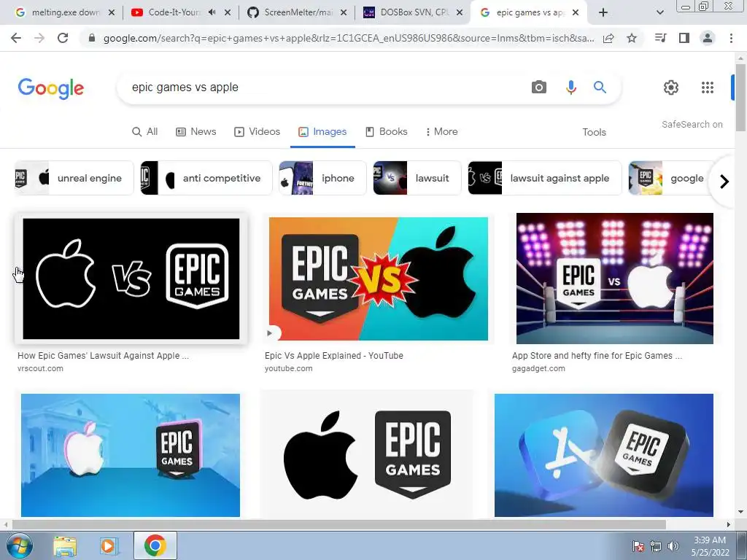Viewport: 747px width, 560px height.
Task: Open the Tools filter options
Action: pos(594,133)
